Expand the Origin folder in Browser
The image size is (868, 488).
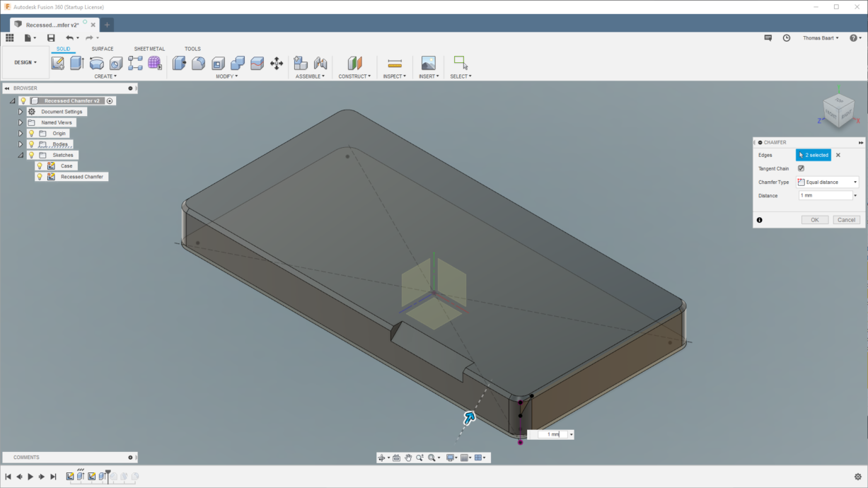point(21,133)
